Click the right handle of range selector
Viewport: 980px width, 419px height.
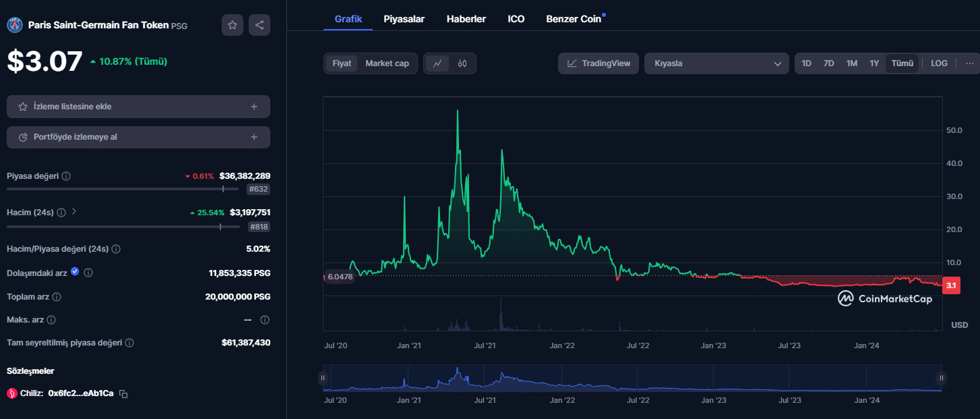click(942, 378)
